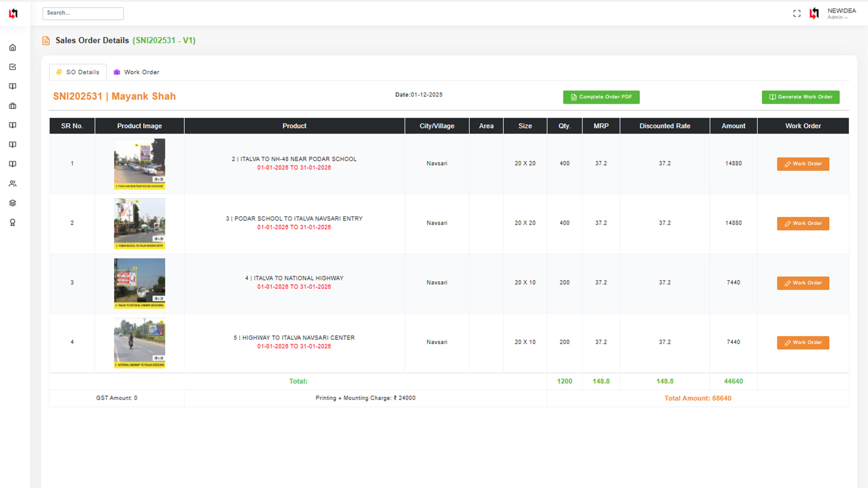Click the motorcycle highway product thumbnail
868x488 pixels.
click(140, 343)
